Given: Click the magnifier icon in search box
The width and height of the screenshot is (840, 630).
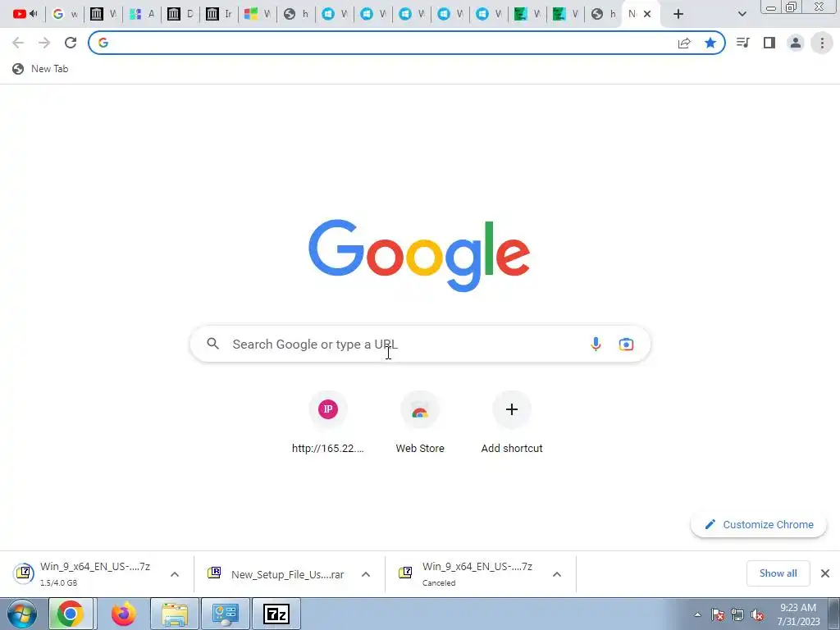Looking at the screenshot, I should pyautogui.click(x=213, y=344).
